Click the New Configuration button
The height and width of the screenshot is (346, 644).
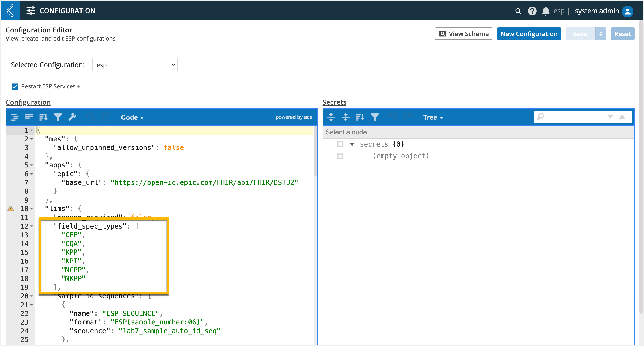pos(529,34)
